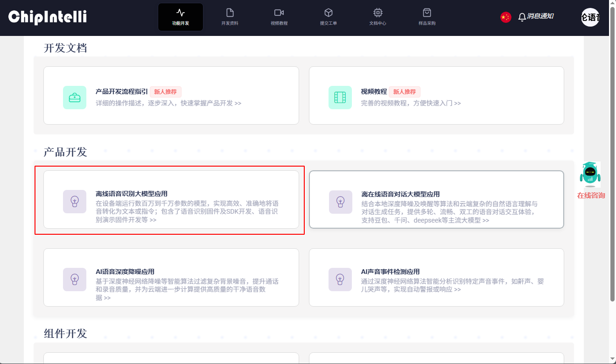Image resolution: width=616 pixels, height=364 pixels.
Task: Open the 样品采购 nav tab
Action: click(x=427, y=17)
